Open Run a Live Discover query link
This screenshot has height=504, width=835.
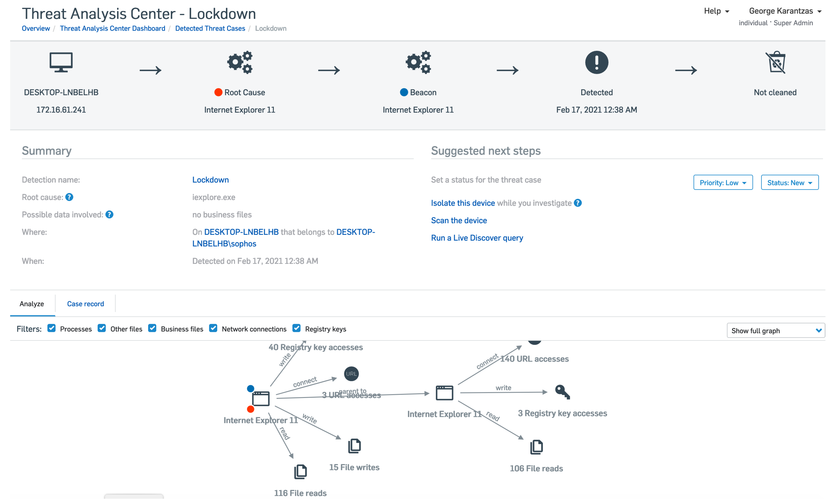477,238
